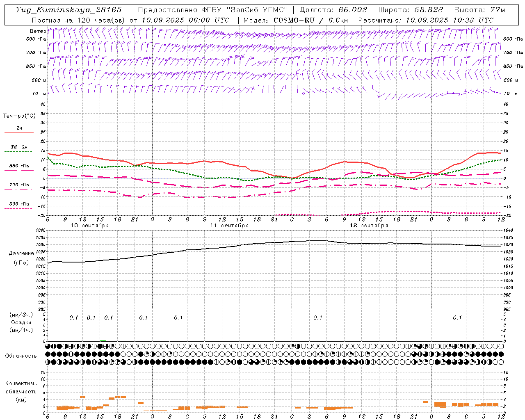Click the latitude value 58.828

tap(429, 10)
